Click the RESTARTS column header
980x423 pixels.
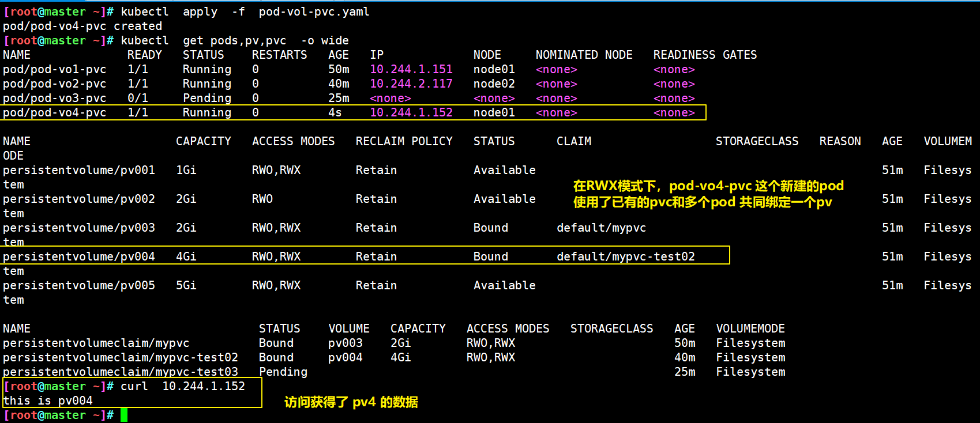(280, 55)
